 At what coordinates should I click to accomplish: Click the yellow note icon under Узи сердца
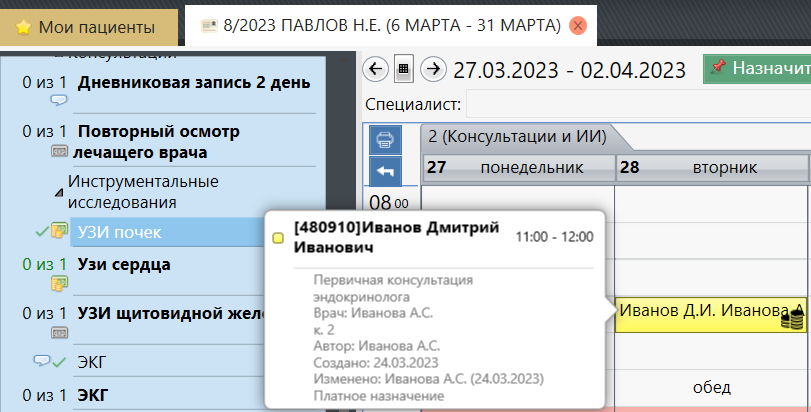pos(58,284)
